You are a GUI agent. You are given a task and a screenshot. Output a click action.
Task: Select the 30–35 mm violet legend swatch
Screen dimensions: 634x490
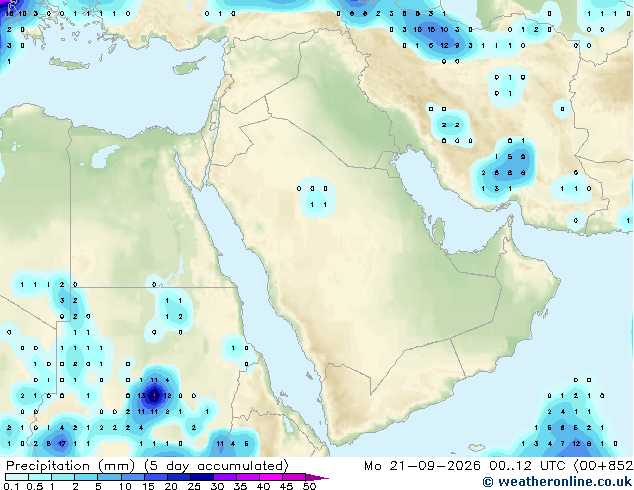[225, 477]
